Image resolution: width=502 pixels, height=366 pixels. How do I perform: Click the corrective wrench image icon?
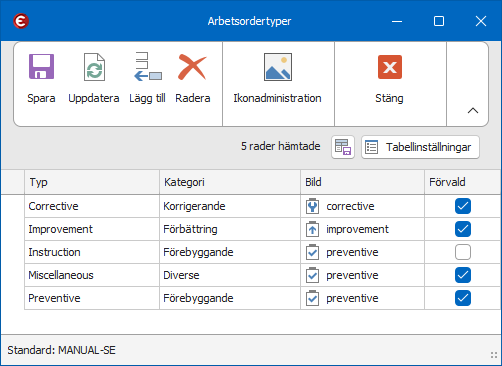[x=312, y=206]
